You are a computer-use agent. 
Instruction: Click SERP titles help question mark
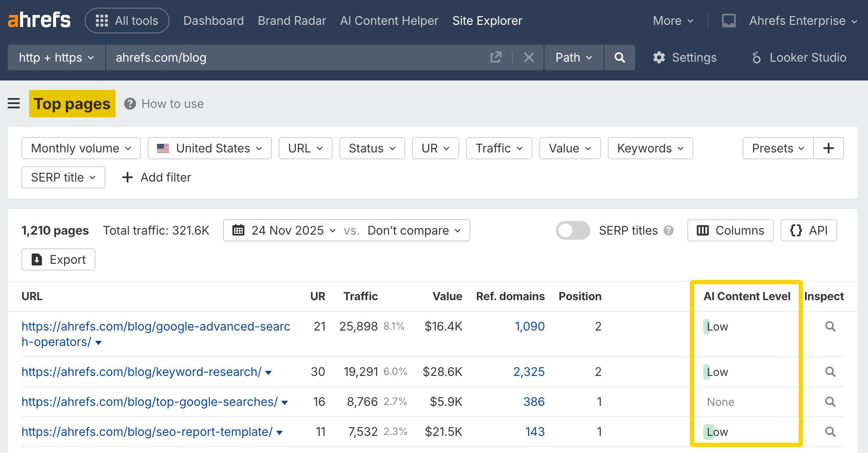(669, 230)
